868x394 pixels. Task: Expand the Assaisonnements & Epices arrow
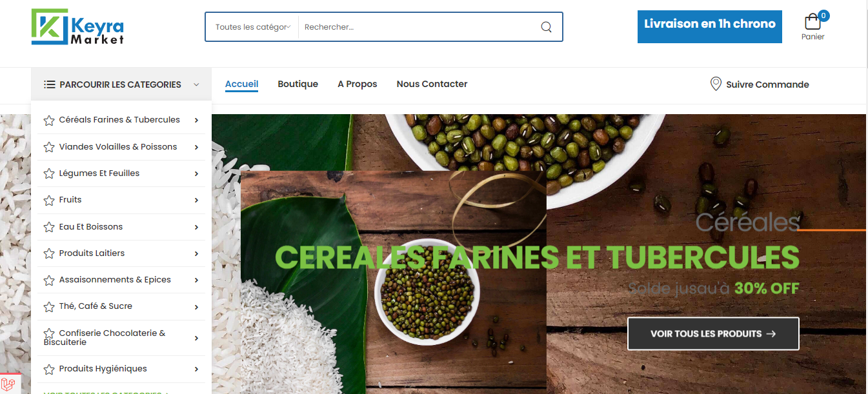click(196, 281)
